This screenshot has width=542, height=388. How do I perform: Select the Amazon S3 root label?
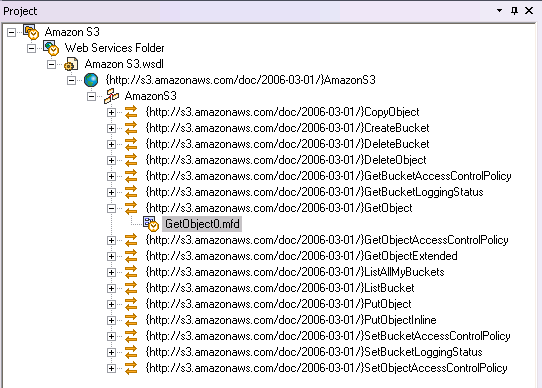coord(72,32)
